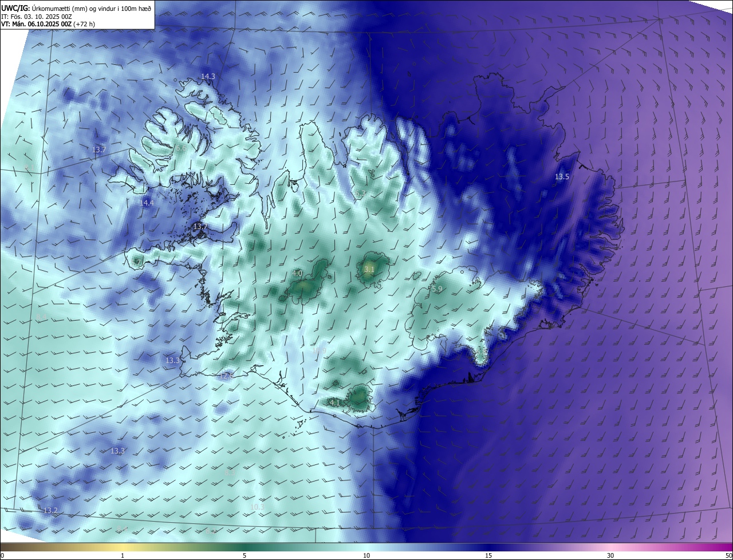Click the 13.7 value among the Breiðafjörður islands
Viewport: 733px width, 560px height.
pos(200,227)
